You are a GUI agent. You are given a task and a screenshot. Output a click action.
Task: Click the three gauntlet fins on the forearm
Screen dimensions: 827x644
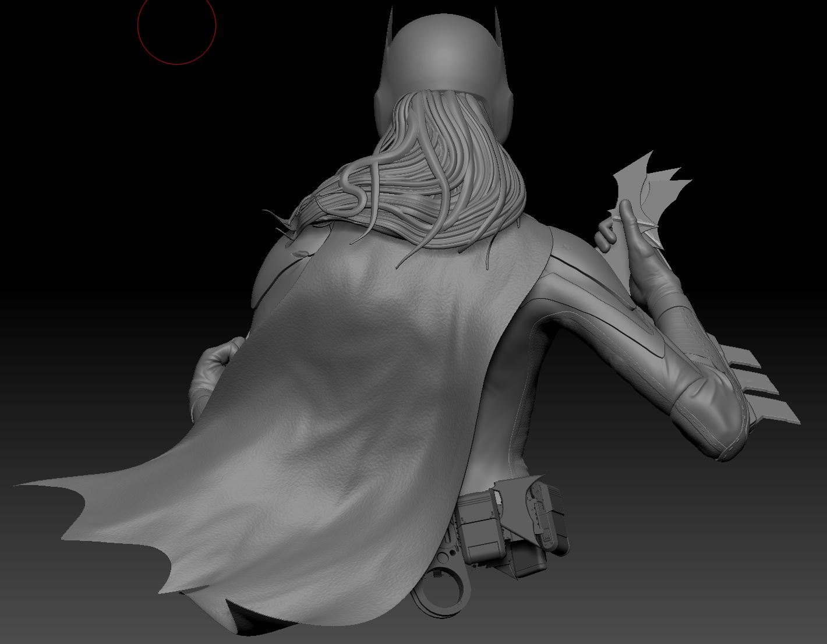coord(763,384)
